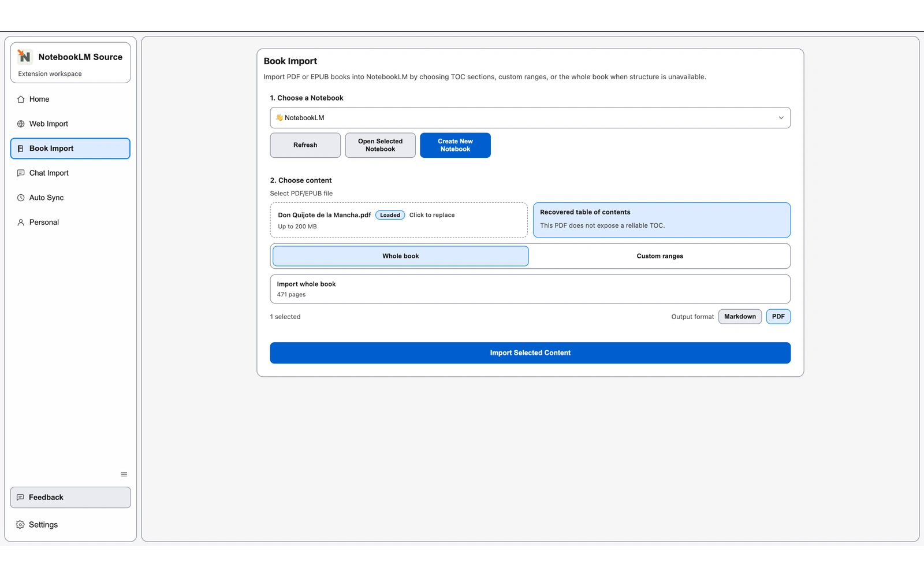Select the Whole book tab

pos(400,256)
